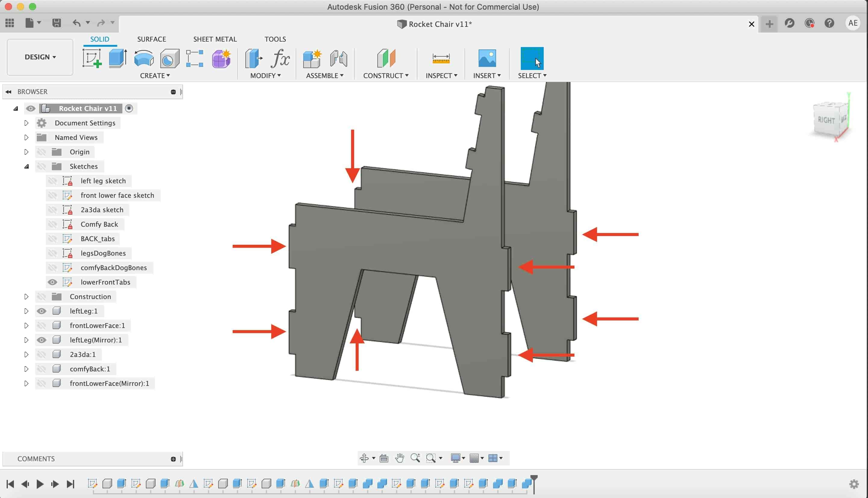Show the comfyBack:1 component
Screen dimensions: 868x498
tap(41, 369)
